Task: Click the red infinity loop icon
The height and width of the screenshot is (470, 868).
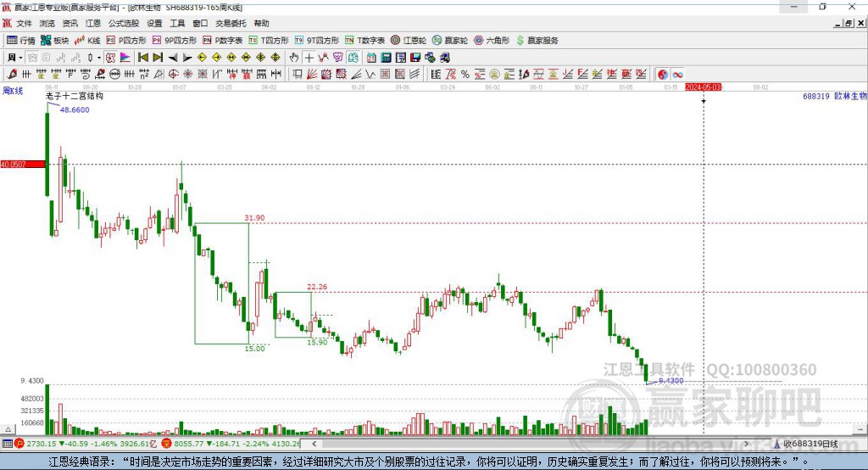Action: tap(677, 75)
